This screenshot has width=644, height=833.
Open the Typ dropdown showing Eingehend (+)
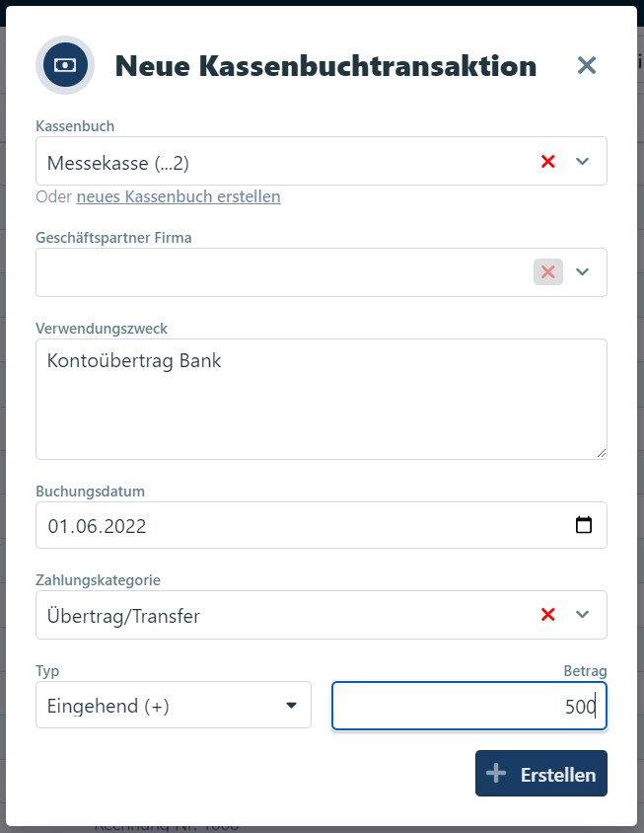[174, 705]
